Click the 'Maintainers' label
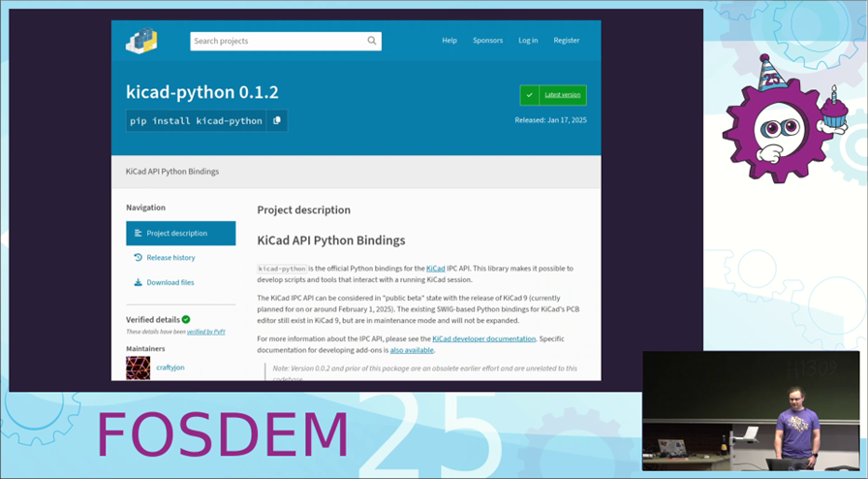 tap(145, 349)
